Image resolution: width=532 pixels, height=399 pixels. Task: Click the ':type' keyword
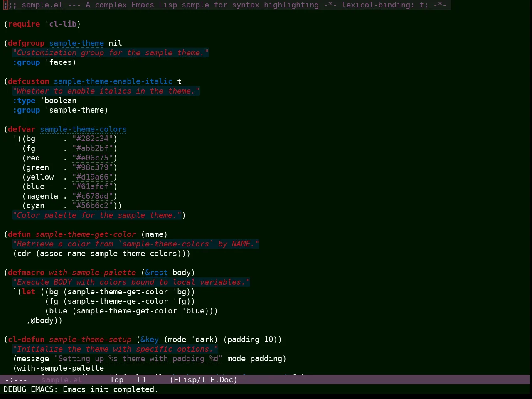coord(24,101)
